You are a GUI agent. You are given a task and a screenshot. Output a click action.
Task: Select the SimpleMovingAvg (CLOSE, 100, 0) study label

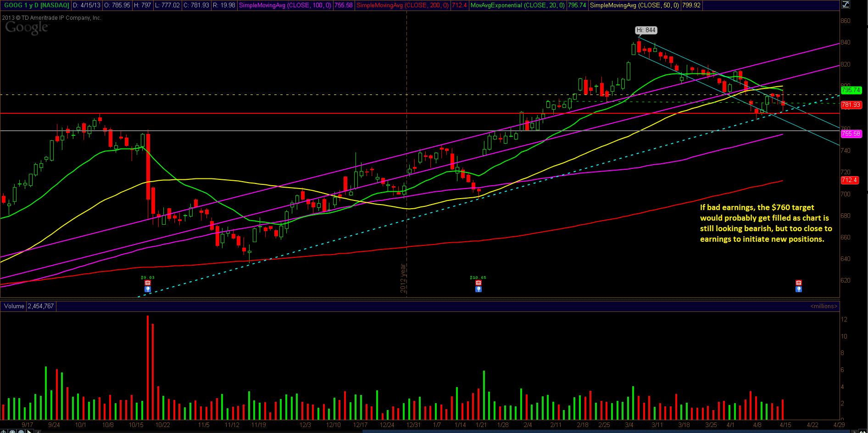click(285, 5)
